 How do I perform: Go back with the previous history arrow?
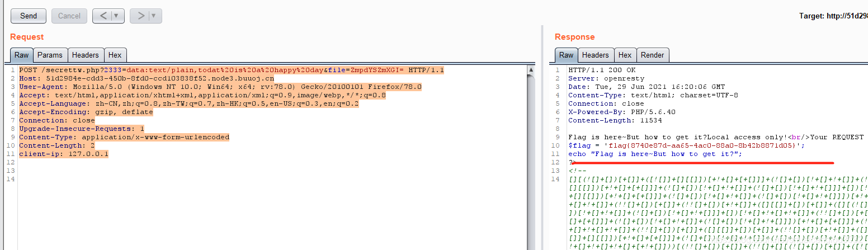[103, 16]
